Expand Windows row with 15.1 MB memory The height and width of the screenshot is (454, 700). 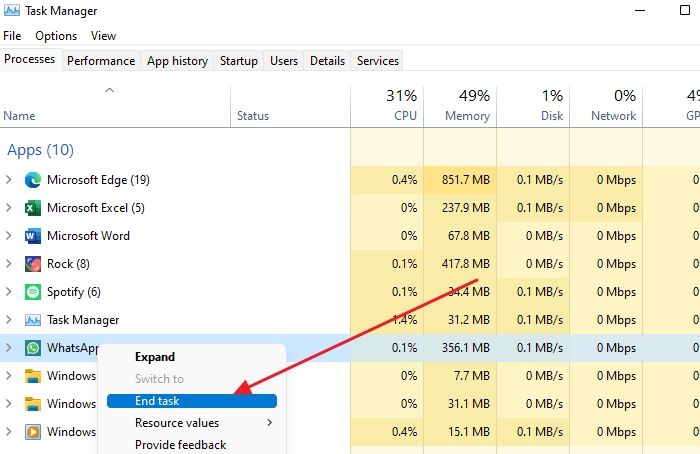tap(8, 432)
